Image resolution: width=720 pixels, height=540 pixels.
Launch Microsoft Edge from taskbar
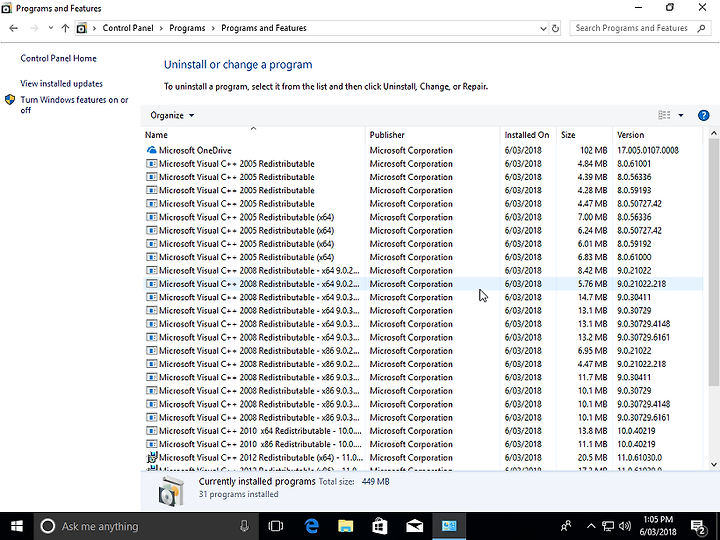[x=312, y=526]
